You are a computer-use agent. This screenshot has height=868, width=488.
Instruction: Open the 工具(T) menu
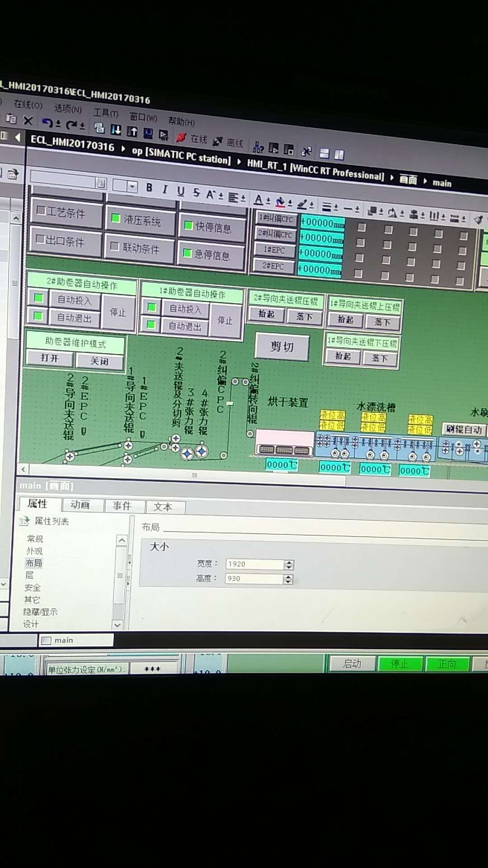pyautogui.click(x=106, y=113)
